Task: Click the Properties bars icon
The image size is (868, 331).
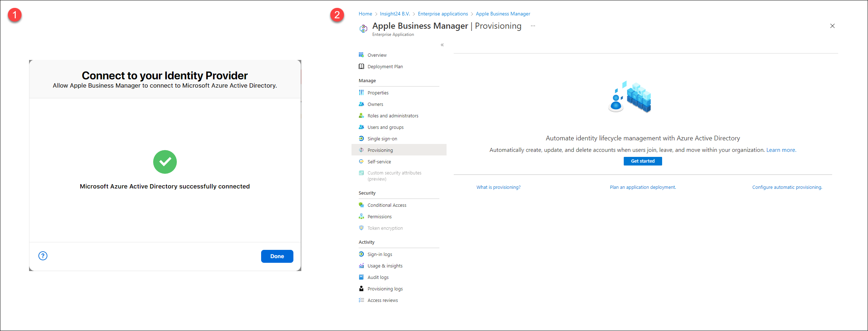Action: tap(361, 93)
